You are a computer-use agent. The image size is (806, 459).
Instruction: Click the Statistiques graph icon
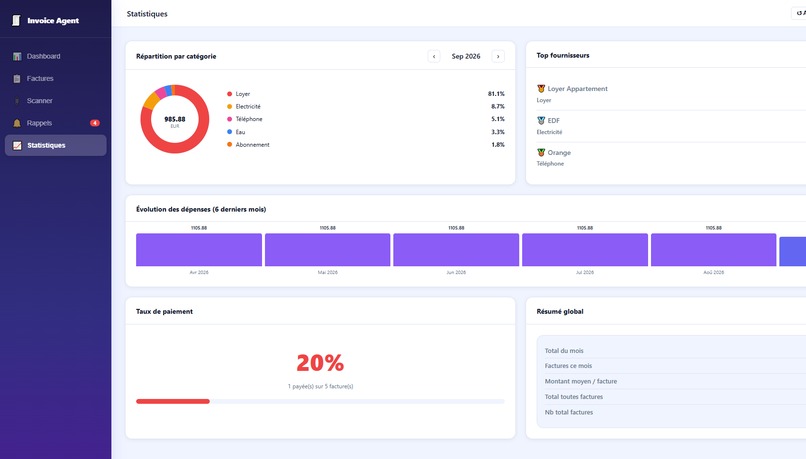click(x=17, y=145)
